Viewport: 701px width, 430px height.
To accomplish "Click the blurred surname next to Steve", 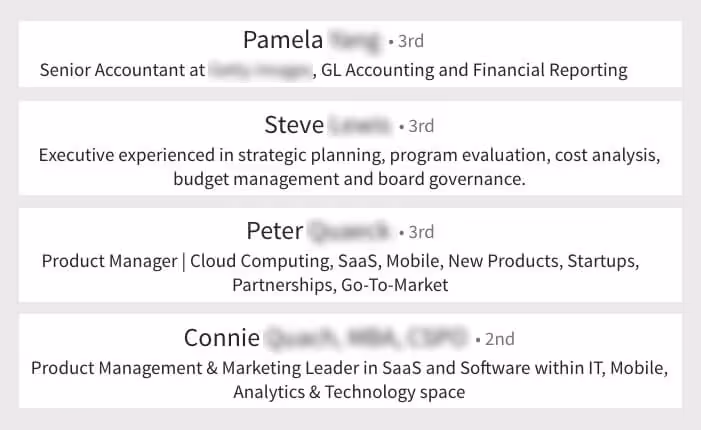I will pyautogui.click(x=360, y=126).
